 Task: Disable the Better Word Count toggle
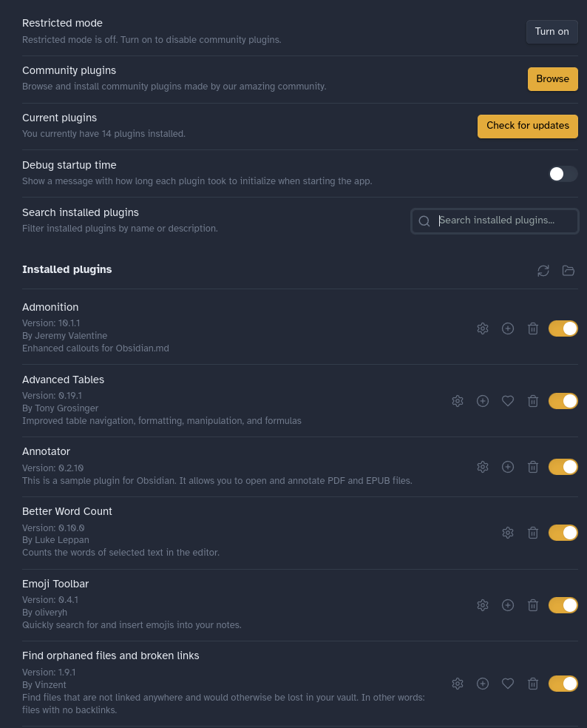pos(563,533)
